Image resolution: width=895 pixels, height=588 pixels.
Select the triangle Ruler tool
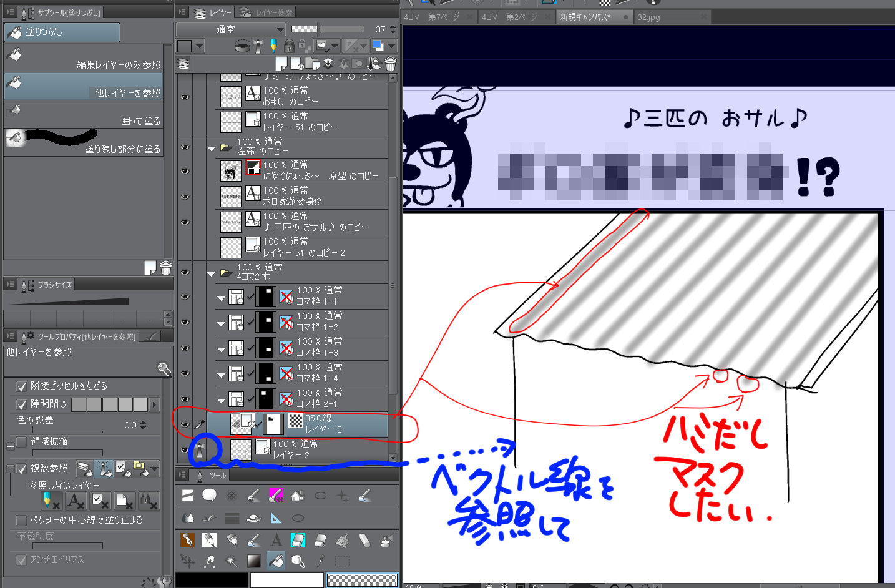click(276, 518)
